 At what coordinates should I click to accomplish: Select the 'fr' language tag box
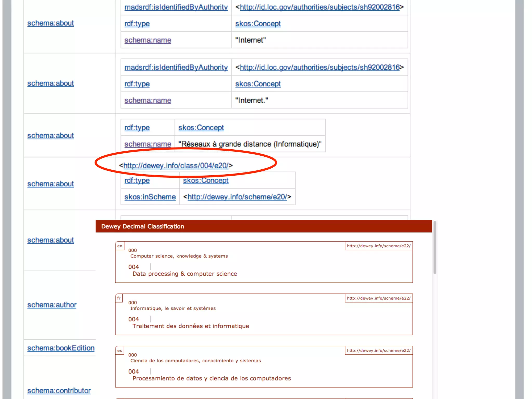[x=119, y=298]
